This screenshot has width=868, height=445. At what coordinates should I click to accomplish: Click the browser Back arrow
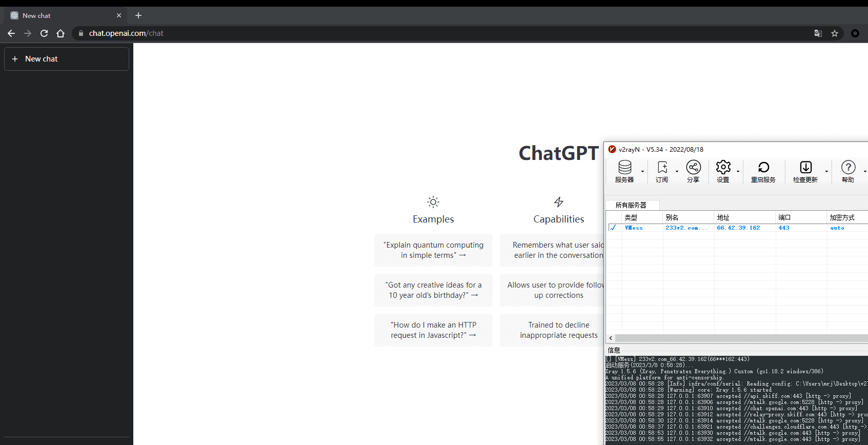click(11, 33)
